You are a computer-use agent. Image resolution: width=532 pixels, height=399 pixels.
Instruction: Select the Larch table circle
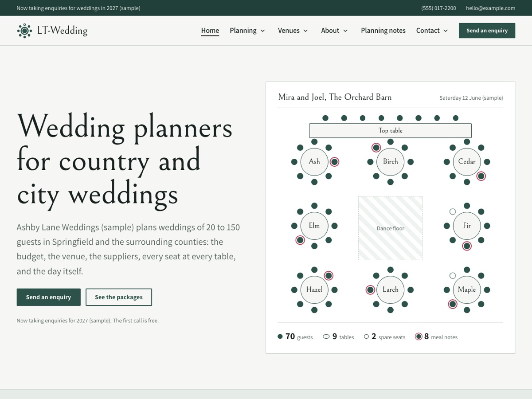click(391, 289)
